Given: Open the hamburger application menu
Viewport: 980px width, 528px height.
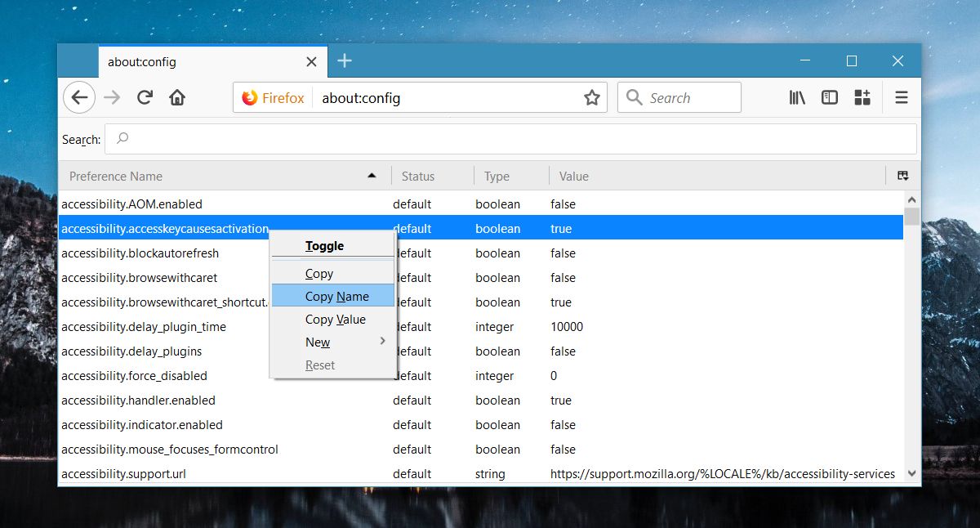Looking at the screenshot, I should click(902, 98).
